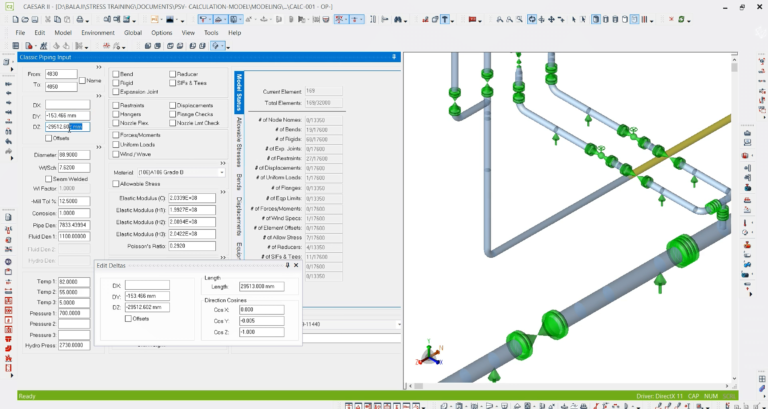768x409 pixels.
Task: Enable the Displacements checkbox
Action: point(172,105)
